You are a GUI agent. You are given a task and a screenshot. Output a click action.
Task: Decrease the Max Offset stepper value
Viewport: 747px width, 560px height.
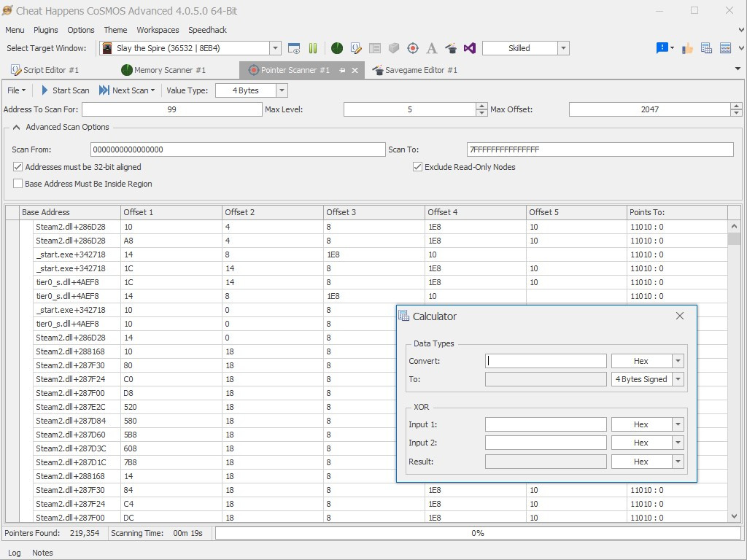737,113
